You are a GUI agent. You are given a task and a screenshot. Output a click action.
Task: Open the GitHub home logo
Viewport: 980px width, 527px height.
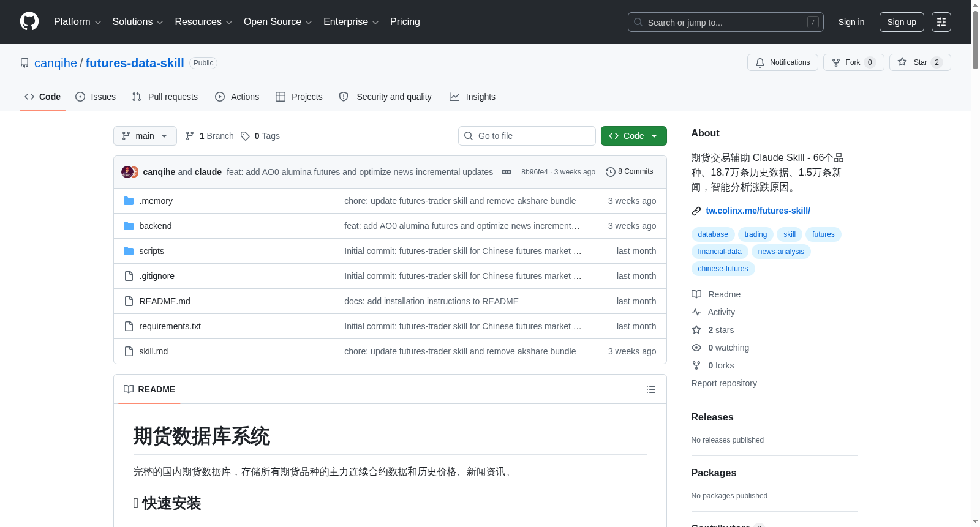point(29,21)
